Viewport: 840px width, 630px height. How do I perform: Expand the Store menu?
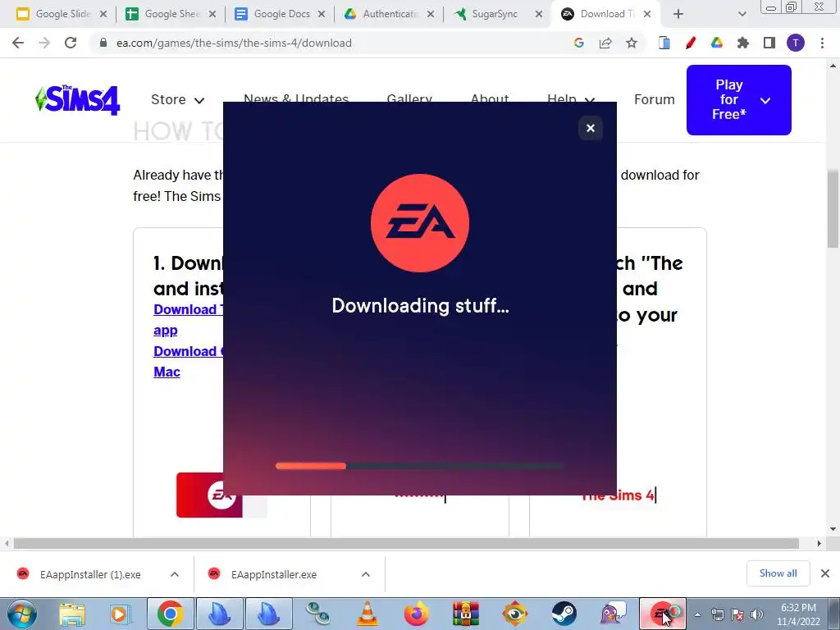pyautogui.click(x=177, y=99)
